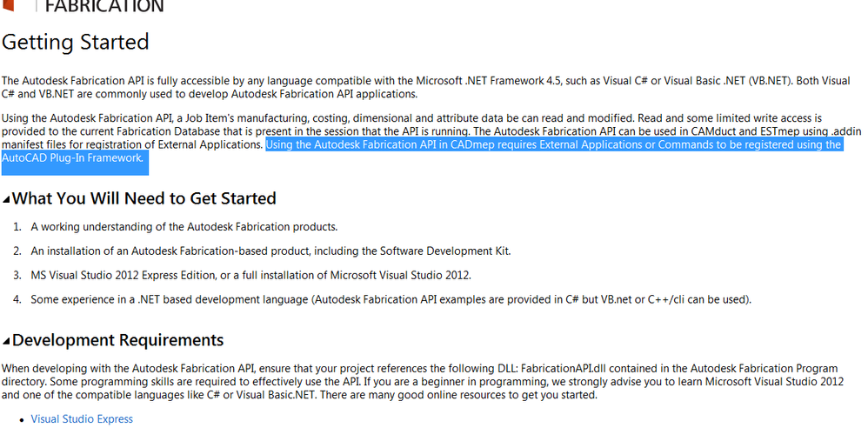
Task: Click the number 1 list marker
Action: pyautogui.click(x=17, y=226)
